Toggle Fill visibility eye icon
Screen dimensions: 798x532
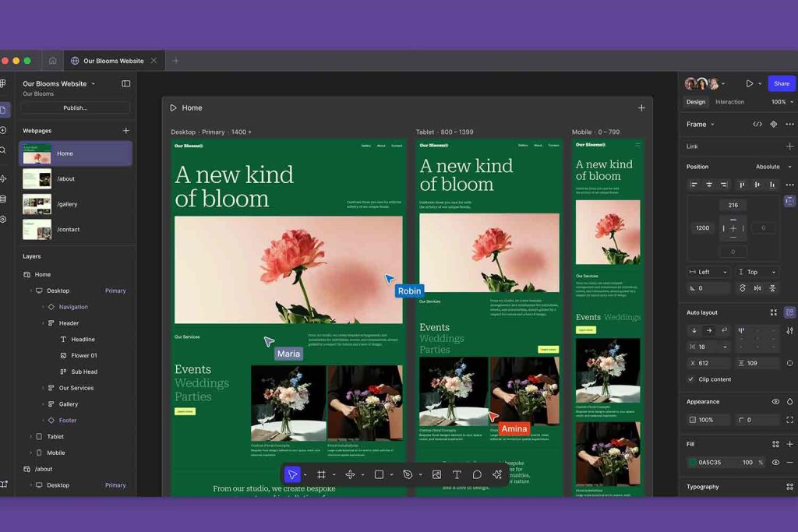[775, 462]
